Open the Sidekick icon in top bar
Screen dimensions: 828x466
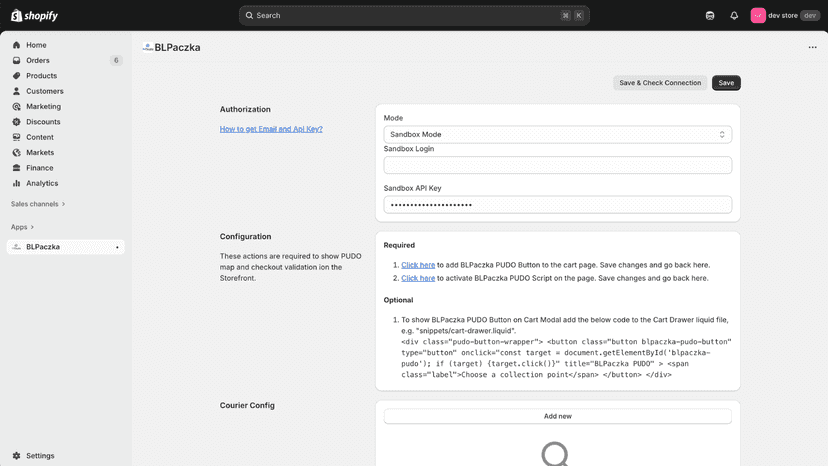pos(710,15)
